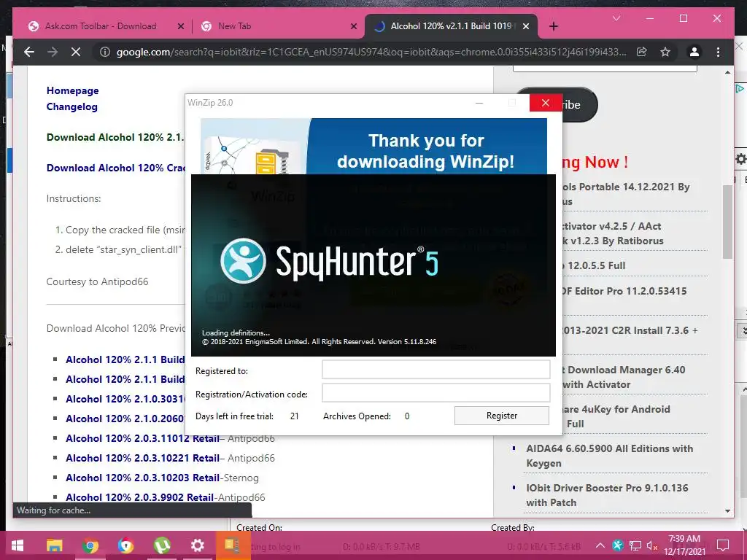Open second Chrome-style taskbar icon
This screenshot has height=560, width=747.
tap(126, 545)
